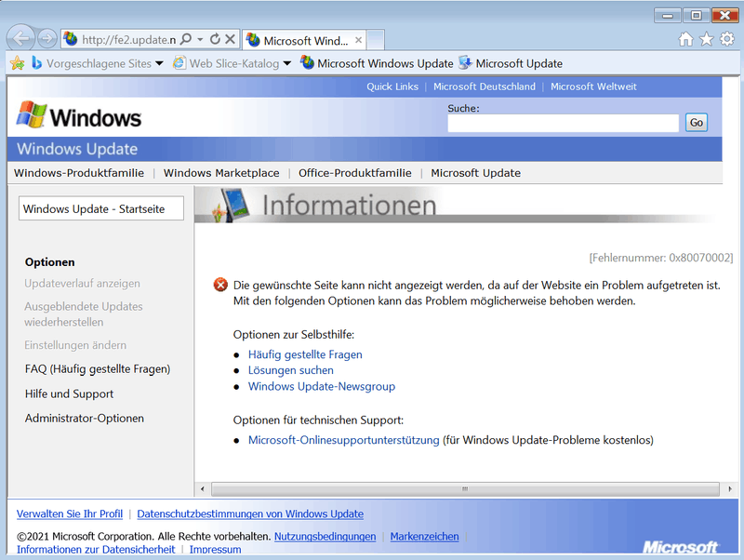The width and height of the screenshot is (744, 560).
Task: Click the Fehlernummer 0x80070002 text
Action: pyautogui.click(x=661, y=258)
